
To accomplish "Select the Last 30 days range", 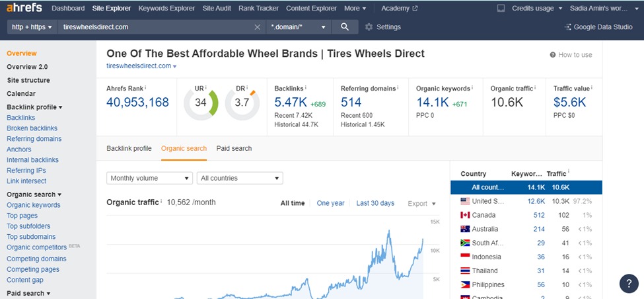I will tap(375, 203).
